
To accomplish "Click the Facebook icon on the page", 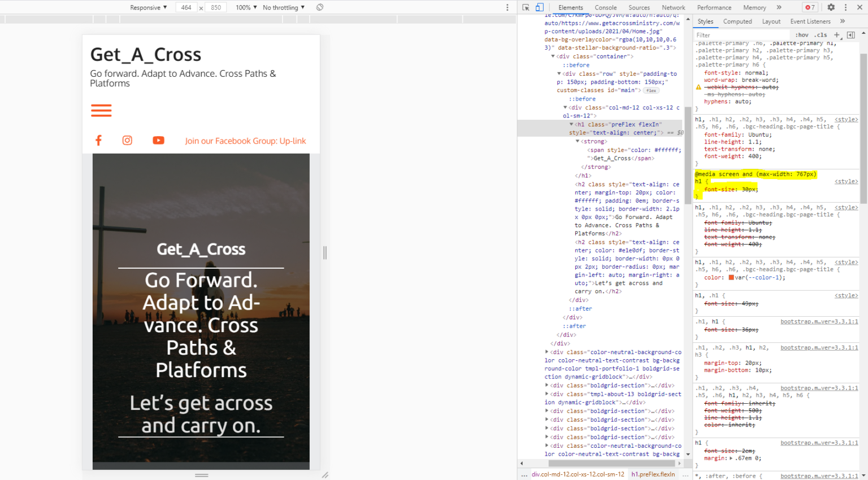I will [98, 140].
